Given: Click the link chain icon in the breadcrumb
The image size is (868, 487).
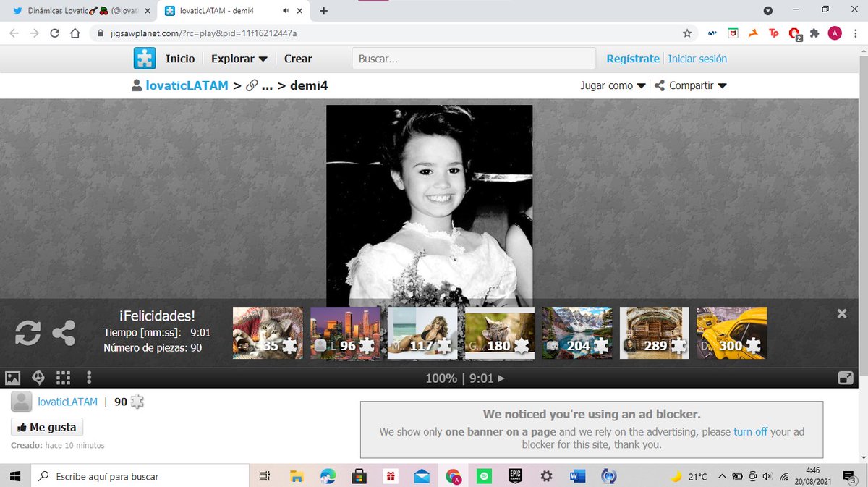Looking at the screenshot, I should pyautogui.click(x=252, y=85).
